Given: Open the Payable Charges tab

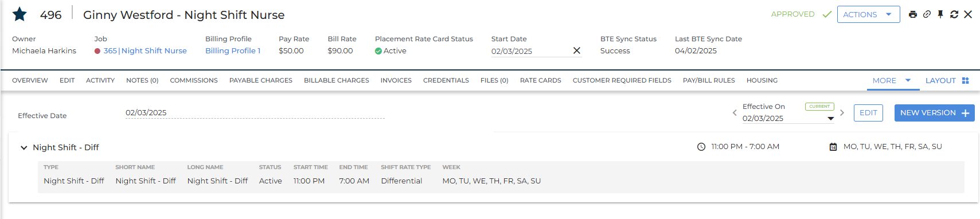Looking at the screenshot, I should tap(261, 81).
